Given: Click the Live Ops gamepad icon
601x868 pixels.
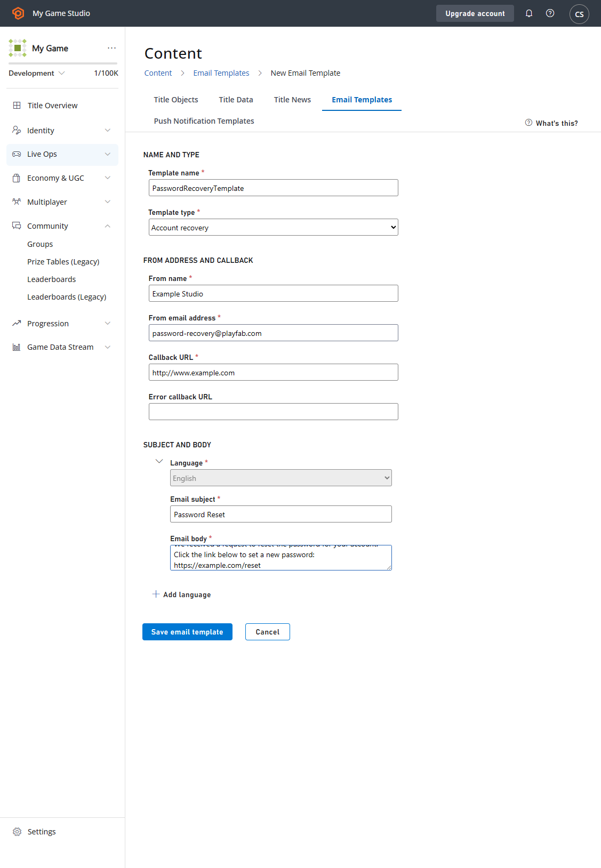Looking at the screenshot, I should click(x=17, y=154).
